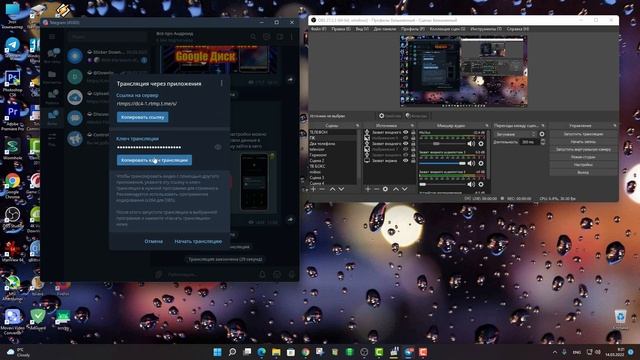Image resolution: width=640 pixels, height=360 pixels.
Task: Mute the third audio mixer channel
Action: point(471,184)
